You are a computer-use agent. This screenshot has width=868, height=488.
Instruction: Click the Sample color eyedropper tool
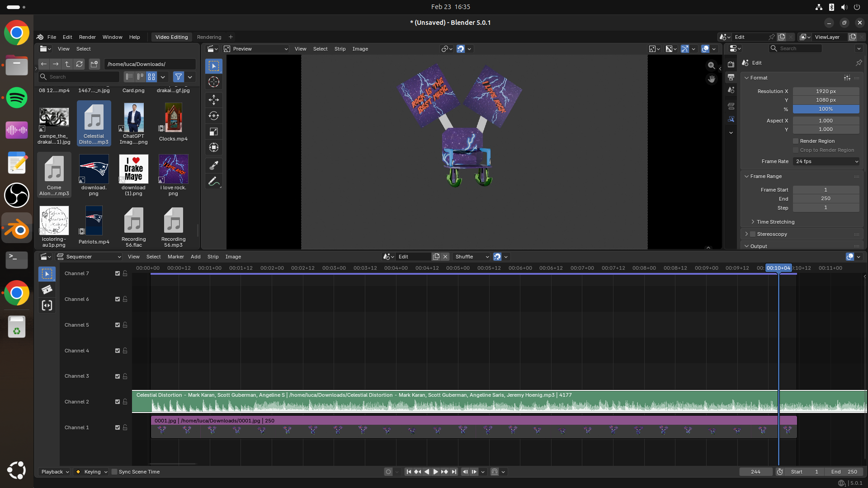214,165
